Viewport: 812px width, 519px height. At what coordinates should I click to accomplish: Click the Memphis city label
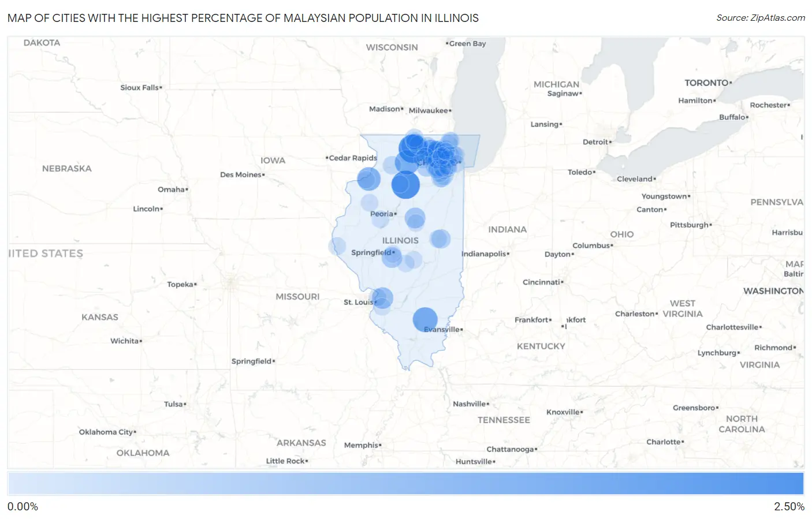(363, 445)
